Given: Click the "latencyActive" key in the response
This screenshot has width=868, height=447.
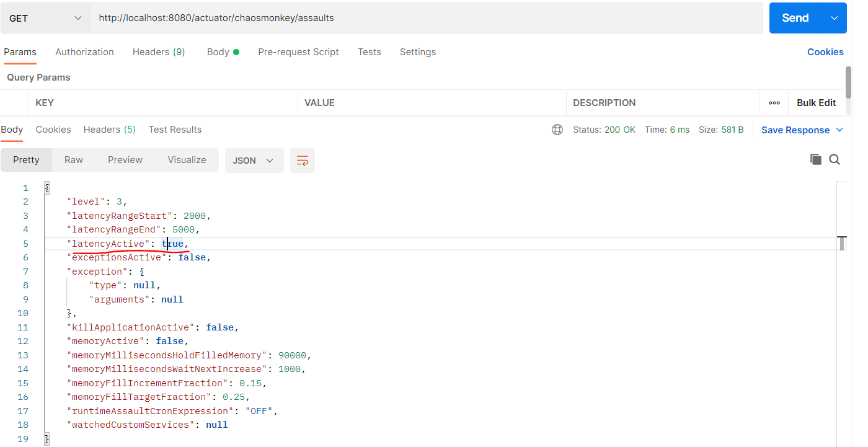Looking at the screenshot, I should pyautogui.click(x=108, y=244).
